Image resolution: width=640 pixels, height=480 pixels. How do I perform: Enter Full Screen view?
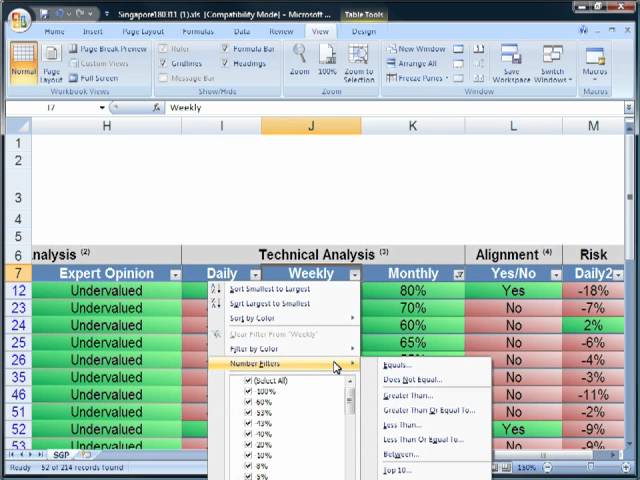(x=94, y=78)
